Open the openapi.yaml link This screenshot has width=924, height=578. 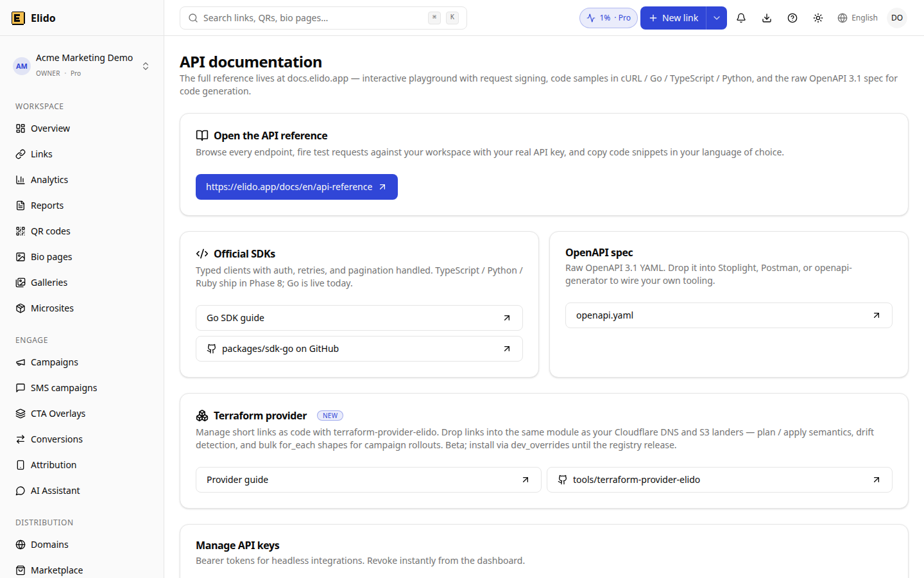(729, 315)
